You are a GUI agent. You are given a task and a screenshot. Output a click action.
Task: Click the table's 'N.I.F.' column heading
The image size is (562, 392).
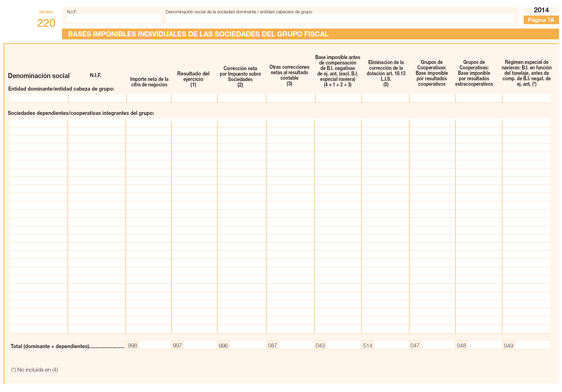tap(96, 75)
